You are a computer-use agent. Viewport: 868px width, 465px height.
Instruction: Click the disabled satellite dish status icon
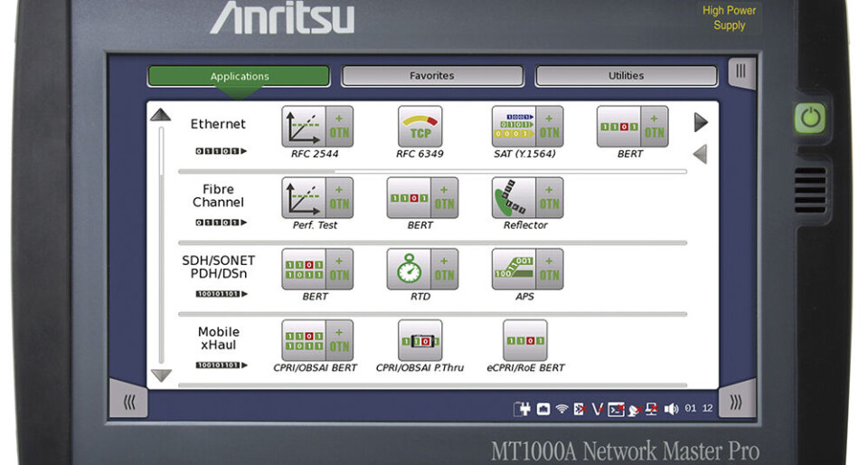coord(635,410)
